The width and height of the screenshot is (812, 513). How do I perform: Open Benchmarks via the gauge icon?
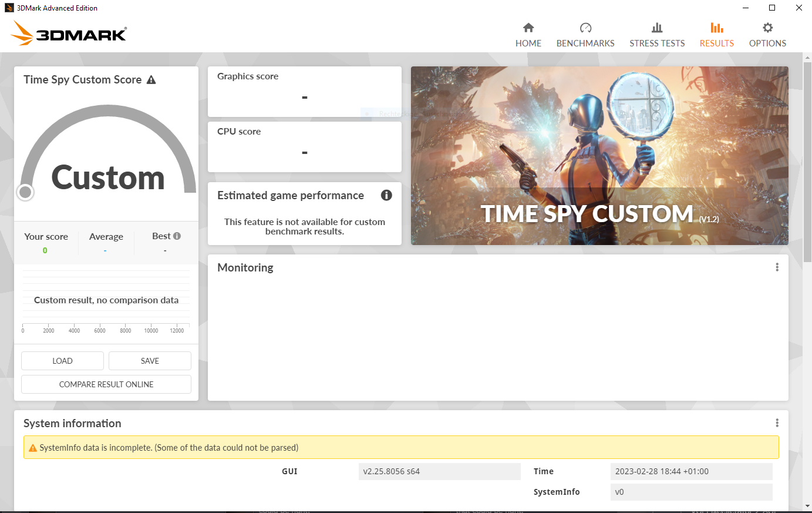point(585,28)
